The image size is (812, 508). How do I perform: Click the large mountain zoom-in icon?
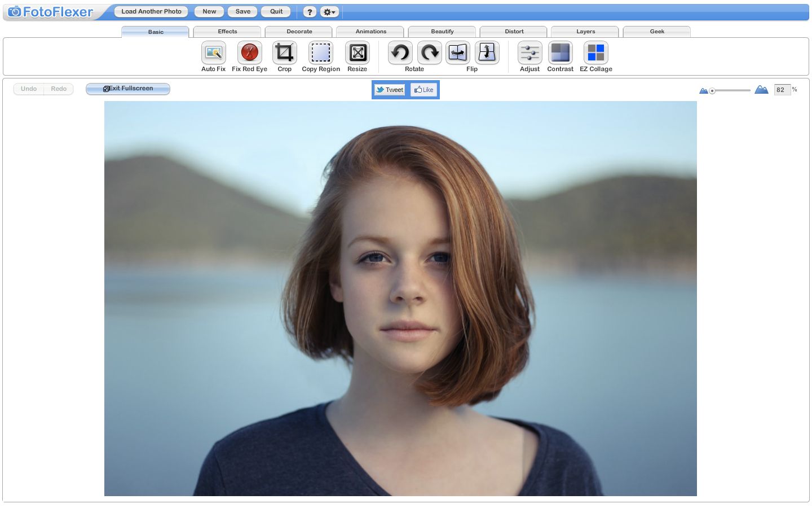(x=761, y=89)
